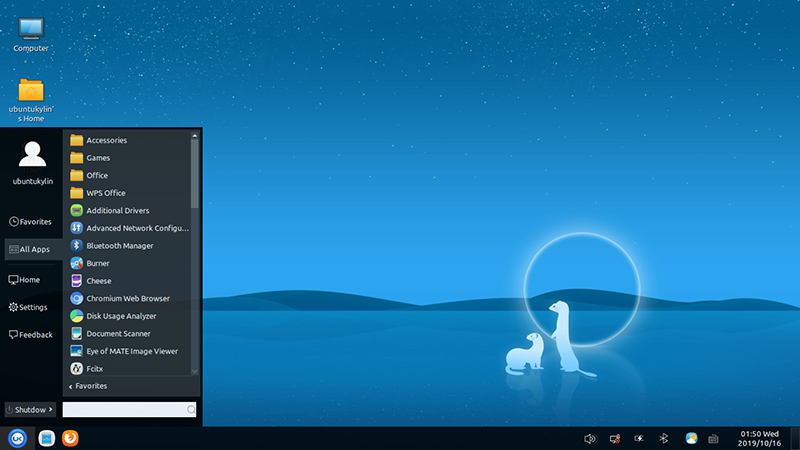
Task: Open Settings from the start menu sidebar
Action: pyautogui.click(x=28, y=307)
